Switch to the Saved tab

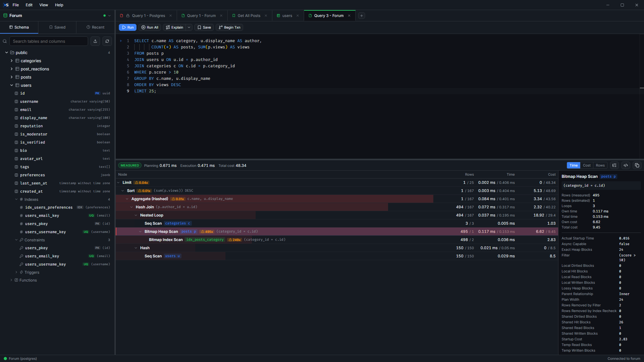pyautogui.click(x=57, y=27)
